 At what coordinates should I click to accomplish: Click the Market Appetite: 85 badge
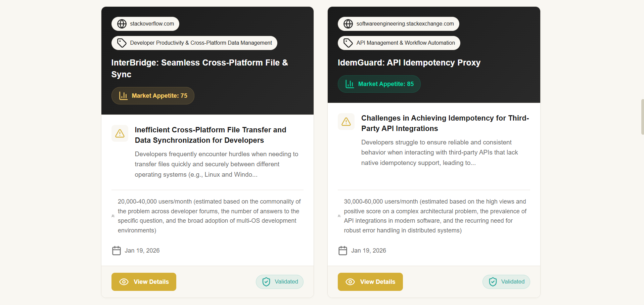(x=379, y=84)
